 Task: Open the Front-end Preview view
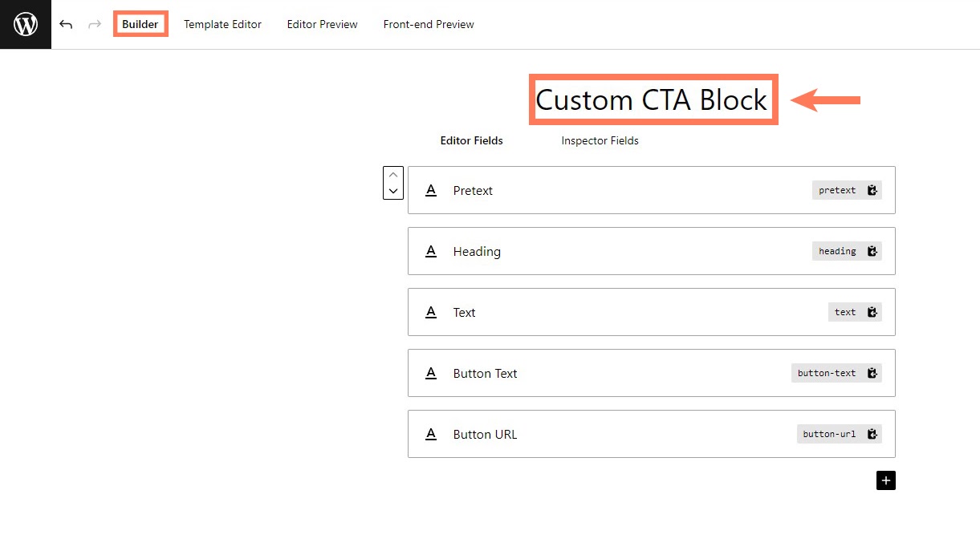pyautogui.click(x=429, y=24)
